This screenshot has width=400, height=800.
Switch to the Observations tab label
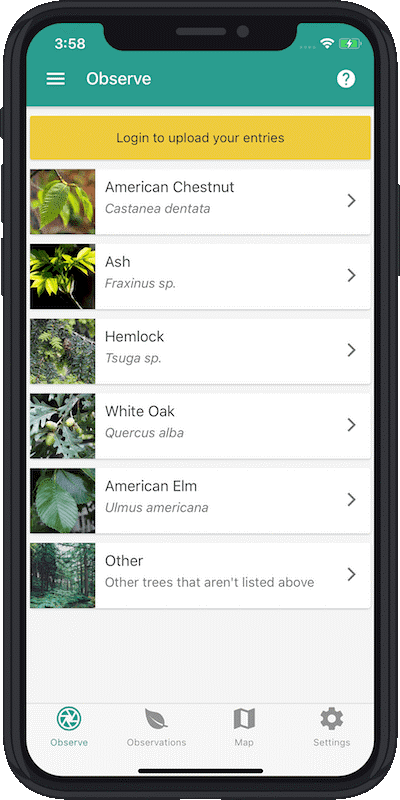tap(156, 742)
